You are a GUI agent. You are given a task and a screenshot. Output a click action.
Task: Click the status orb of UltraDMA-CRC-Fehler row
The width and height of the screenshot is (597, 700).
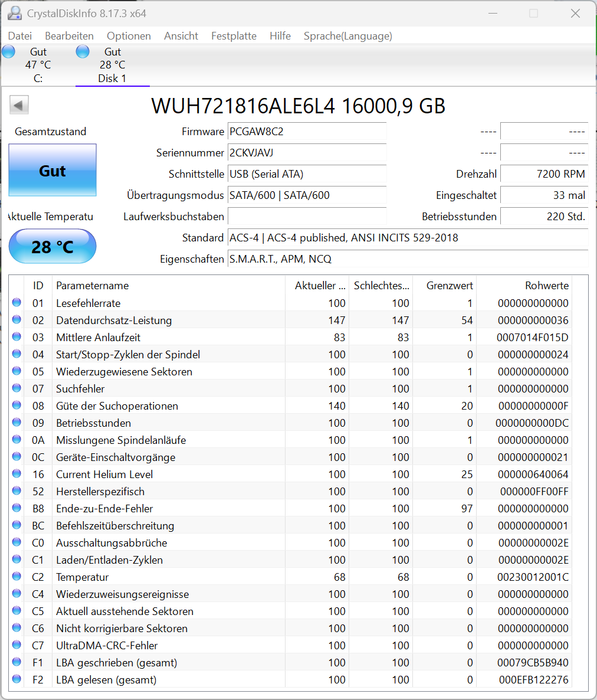(x=17, y=645)
